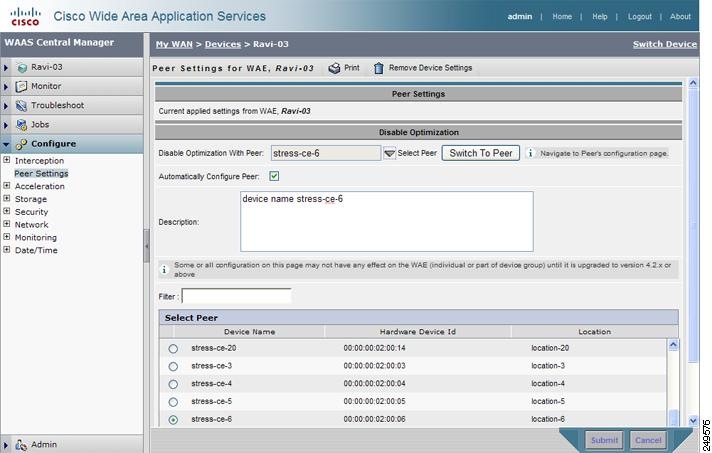The width and height of the screenshot is (712, 453).
Task: Click the Description text area
Action: [386, 222]
